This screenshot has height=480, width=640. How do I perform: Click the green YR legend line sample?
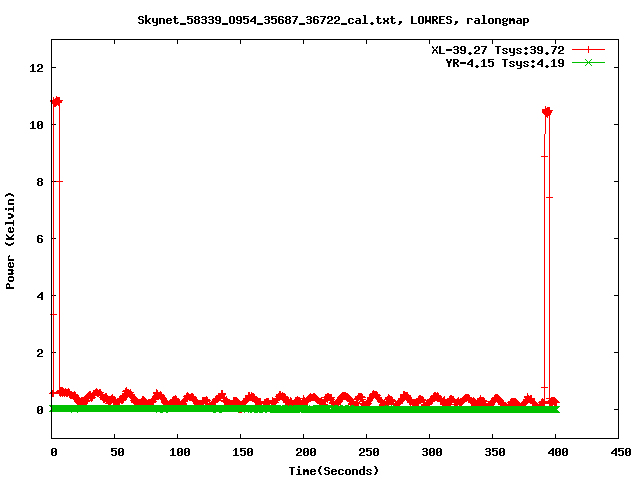coord(588,62)
